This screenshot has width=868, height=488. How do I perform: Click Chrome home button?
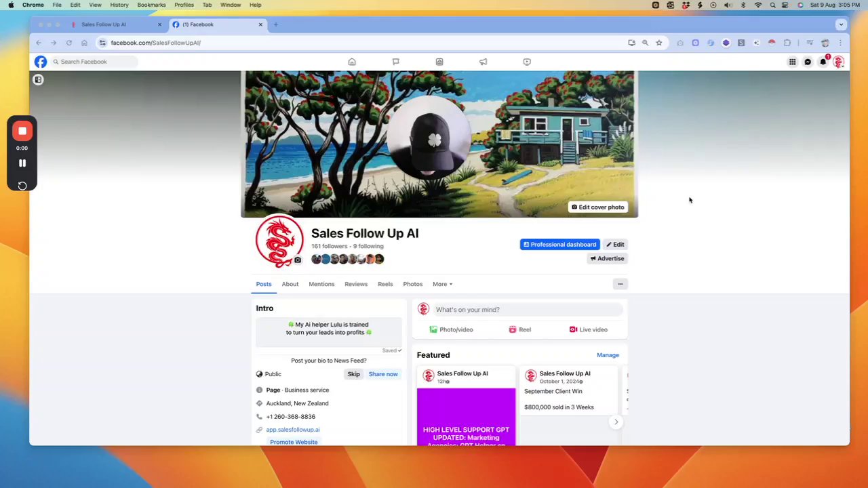[x=84, y=43]
